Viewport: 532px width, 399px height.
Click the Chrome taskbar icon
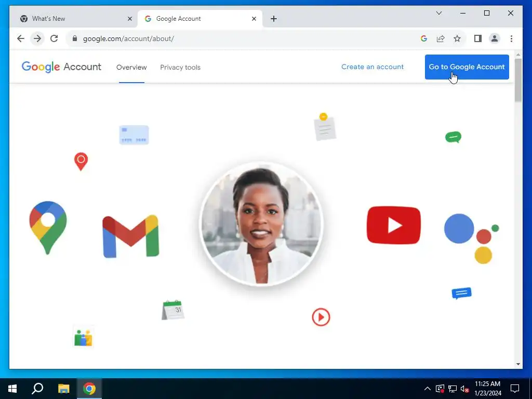[x=89, y=389]
